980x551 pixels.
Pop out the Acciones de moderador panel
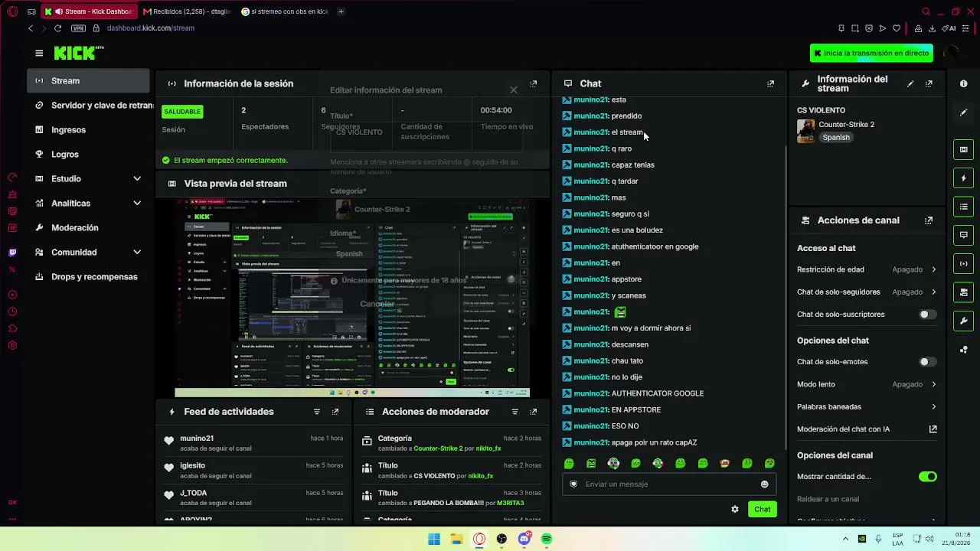[x=534, y=412]
